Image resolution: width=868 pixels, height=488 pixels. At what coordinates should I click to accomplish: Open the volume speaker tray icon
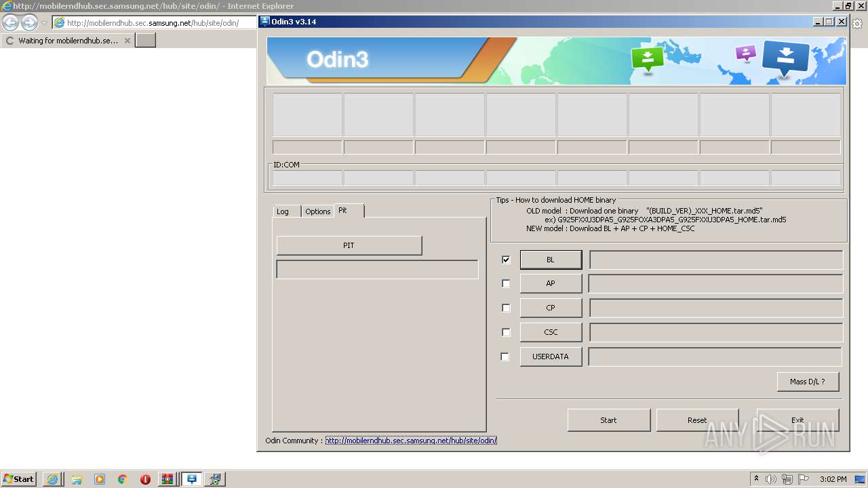tap(770, 479)
